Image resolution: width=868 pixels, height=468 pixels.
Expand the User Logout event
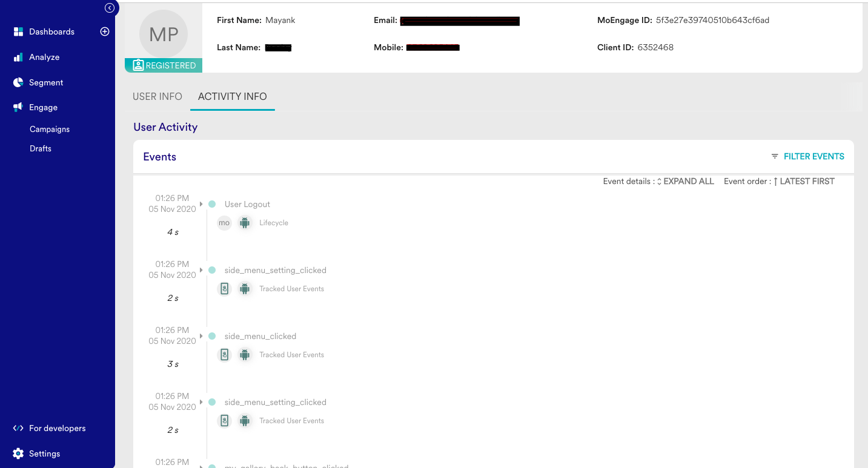point(201,204)
